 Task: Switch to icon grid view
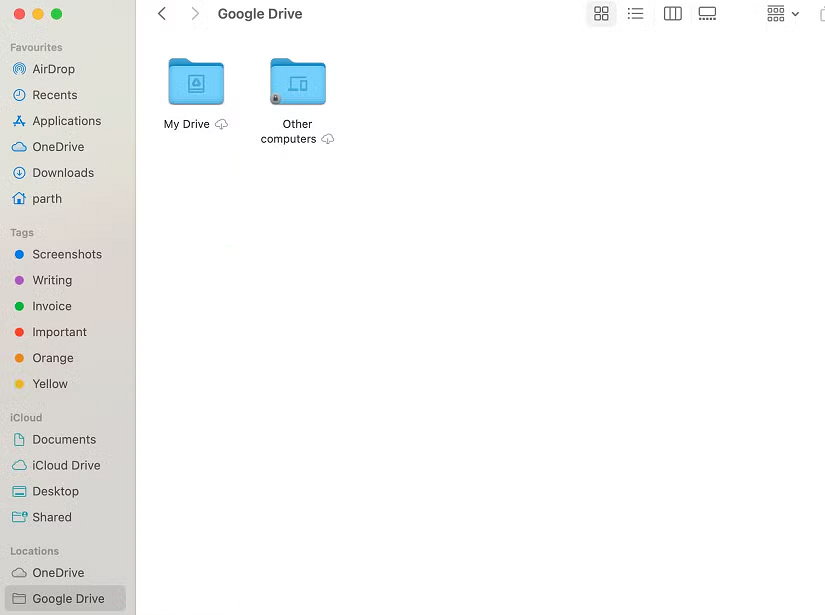(x=601, y=14)
